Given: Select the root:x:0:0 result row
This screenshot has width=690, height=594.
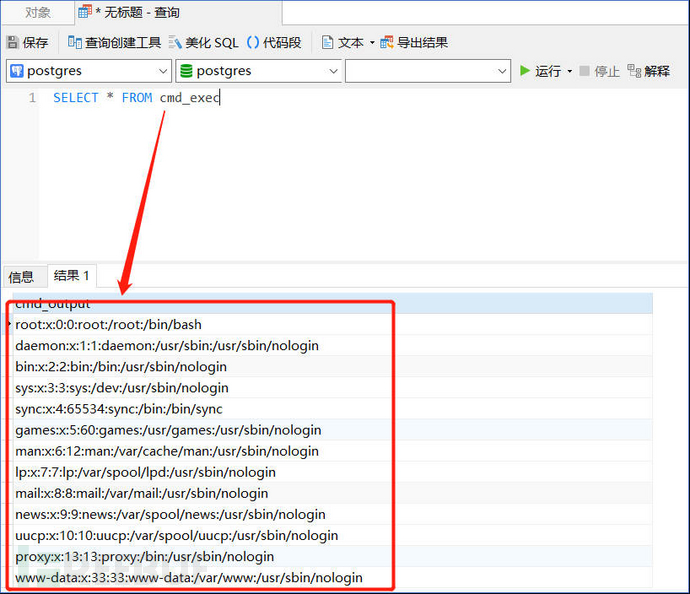Looking at the screenshot, I should pyautogui.click(x=332, y=325).
